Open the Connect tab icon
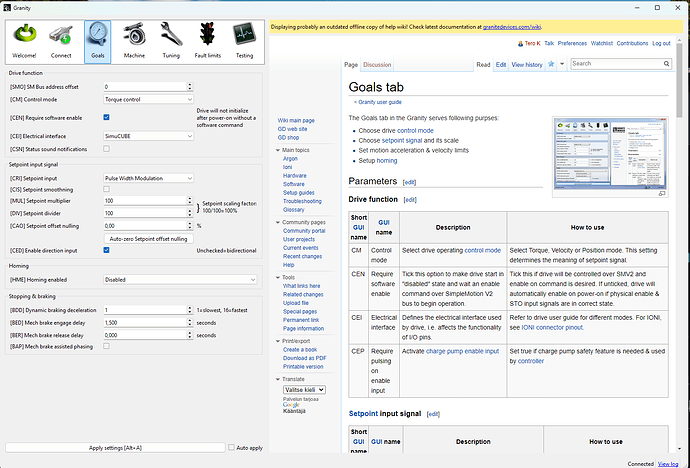690x468 pixels. (x=61, y=42)
